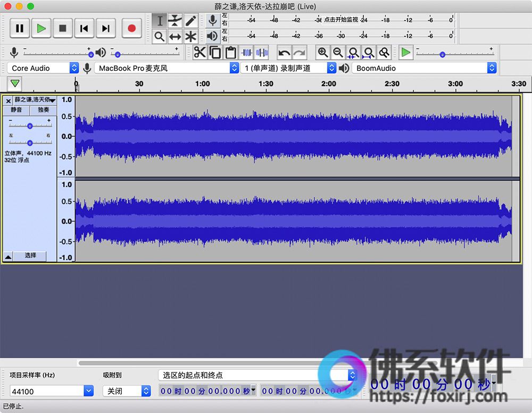Toggle the 独奏 solo button on the track

coord(43,110)
